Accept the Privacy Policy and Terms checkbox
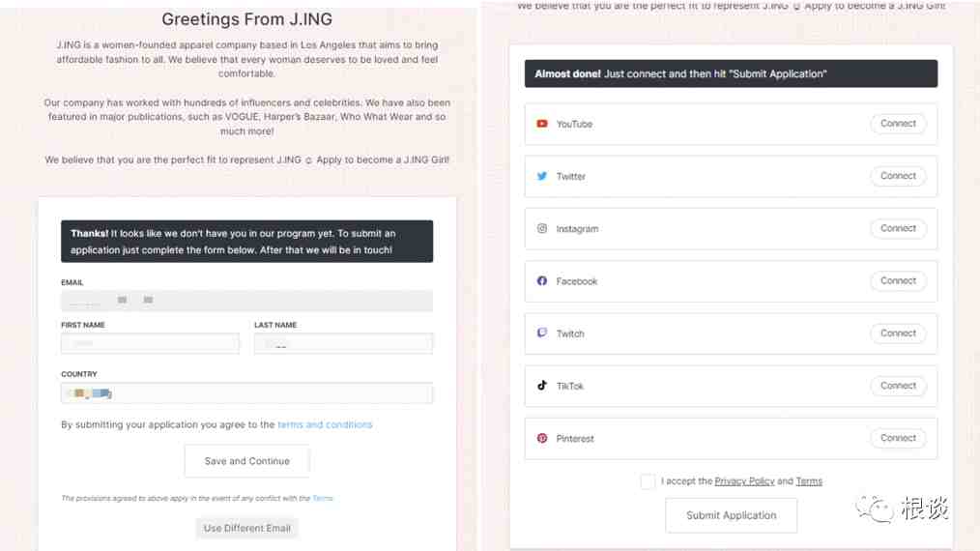The image size is (980, 551). 649,481
